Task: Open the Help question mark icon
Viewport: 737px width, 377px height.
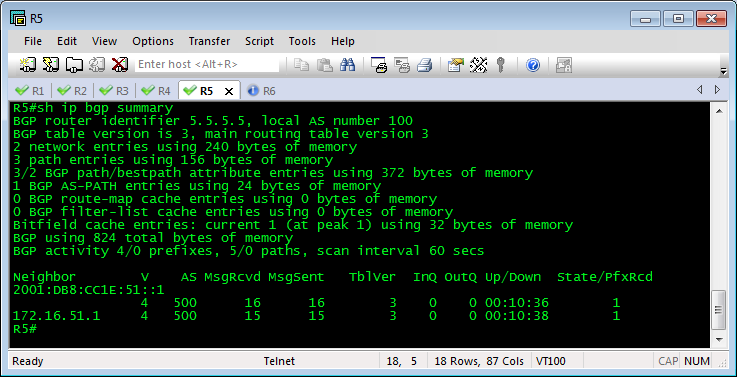Action: click(x=533, y=64)
